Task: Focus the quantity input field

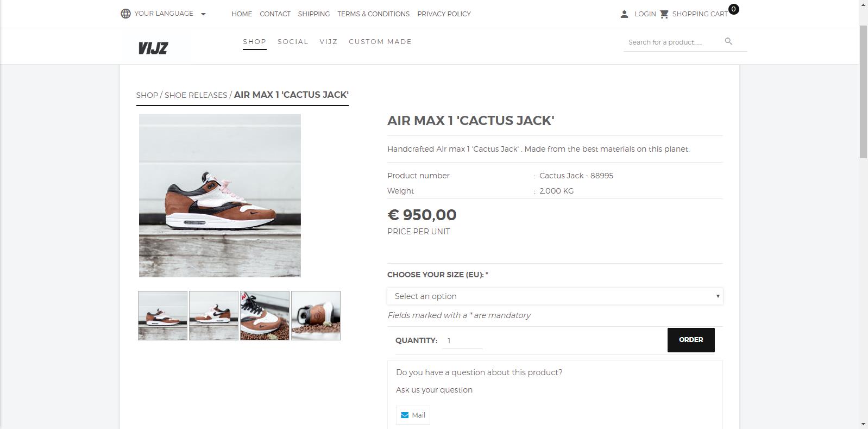Action: click(x=462, y=341)
